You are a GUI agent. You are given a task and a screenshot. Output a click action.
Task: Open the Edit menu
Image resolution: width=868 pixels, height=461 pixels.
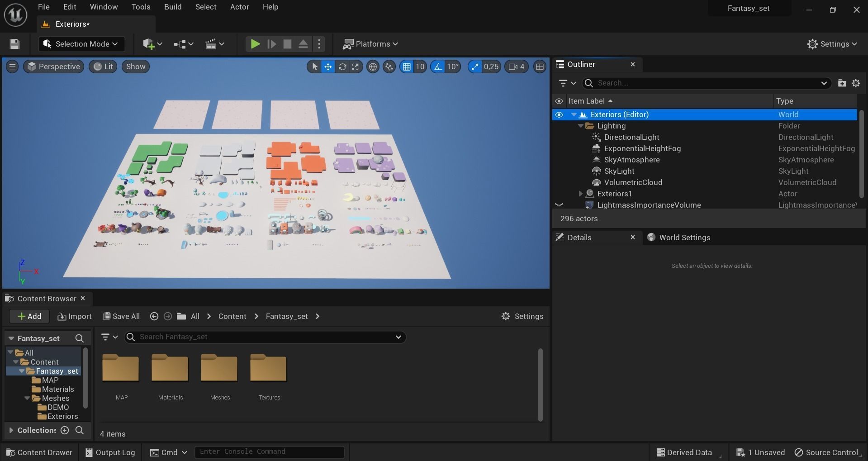click(x=70, y=7)
